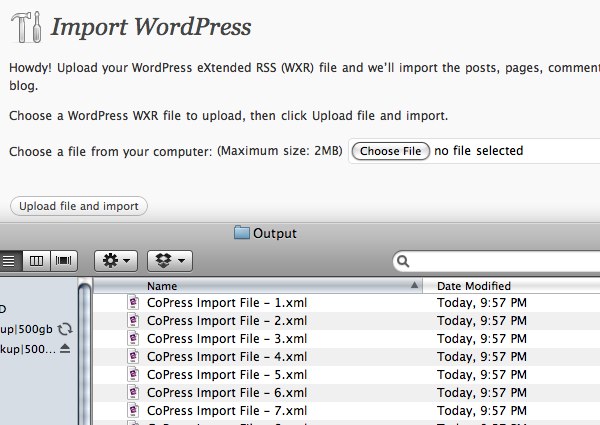Click the XML icon of file 2.xml
Viewport: 600px width, 425px height.
[x=133, y=320]
